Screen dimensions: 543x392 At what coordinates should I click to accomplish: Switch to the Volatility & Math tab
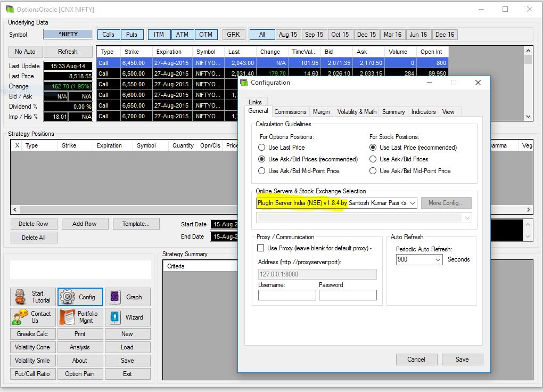[357, 112]
